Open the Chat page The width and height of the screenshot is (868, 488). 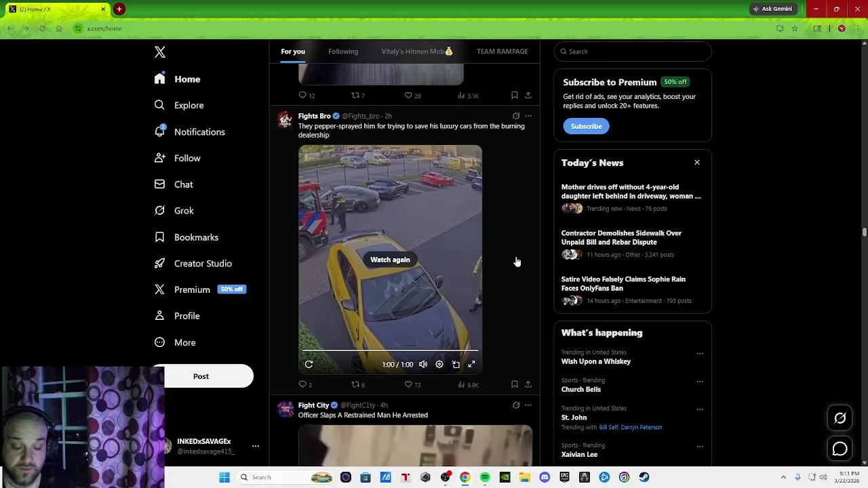(174, 184)
